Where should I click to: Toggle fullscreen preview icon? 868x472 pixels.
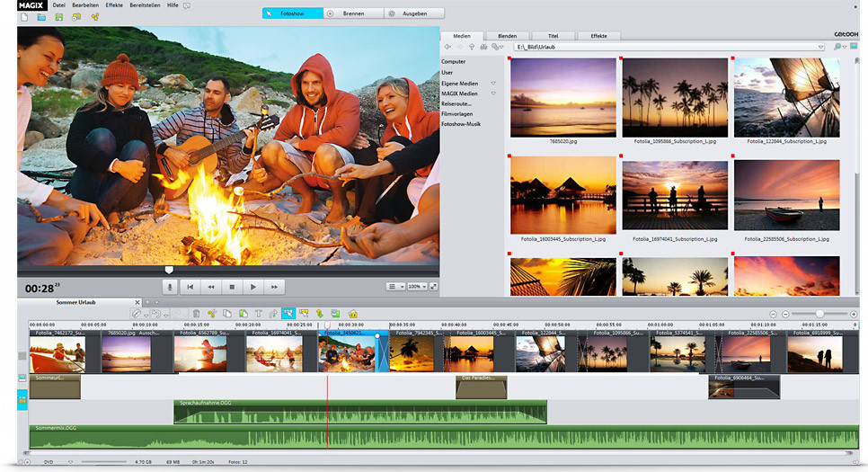(x=433, y=287)
